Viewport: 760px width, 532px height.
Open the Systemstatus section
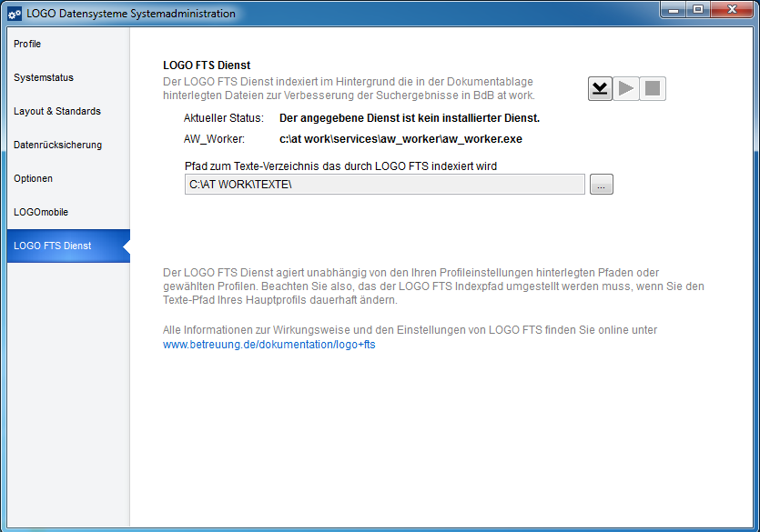(68, 77)
